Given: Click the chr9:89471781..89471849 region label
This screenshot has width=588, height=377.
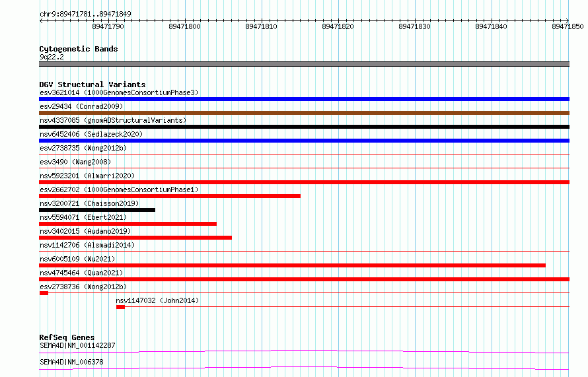Looking at the screenshot, I should click(x=85, y=14).
